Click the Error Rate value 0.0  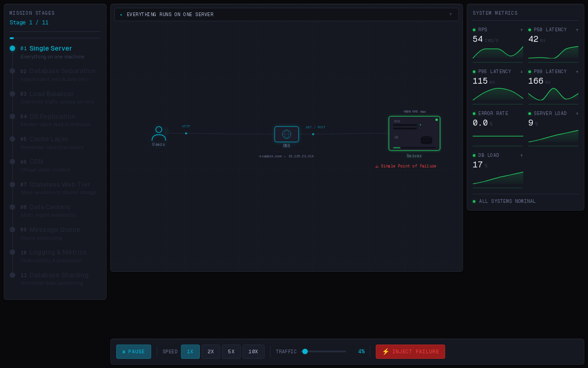pyautogui.click(x=480, y=123)
